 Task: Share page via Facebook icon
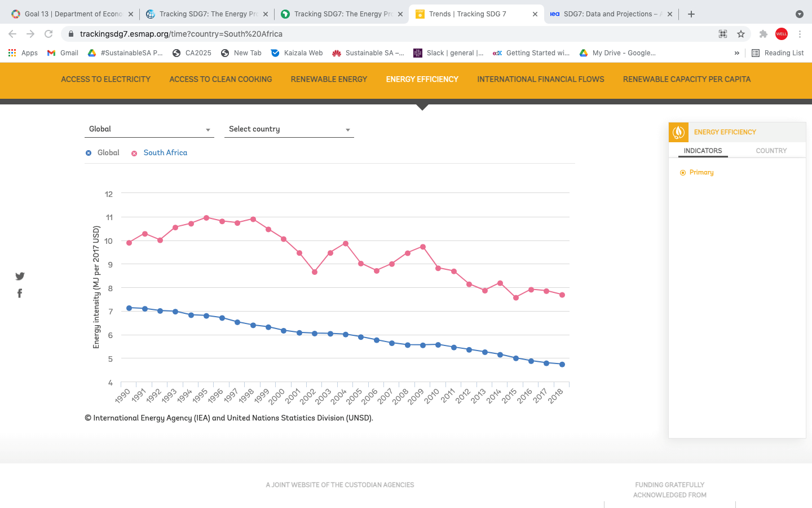[x=20, y=293]
